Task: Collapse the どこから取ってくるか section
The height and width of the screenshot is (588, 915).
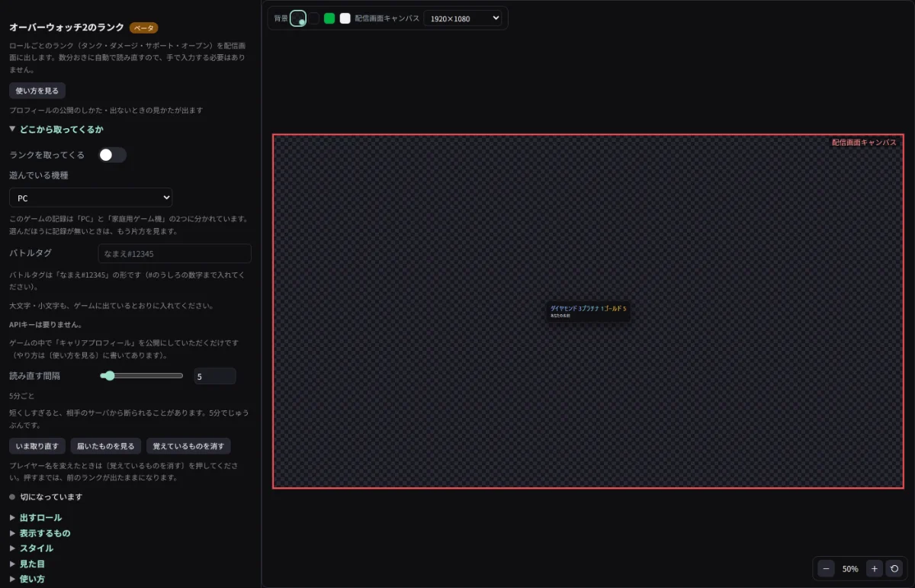Action: click(x=56, y=130)
